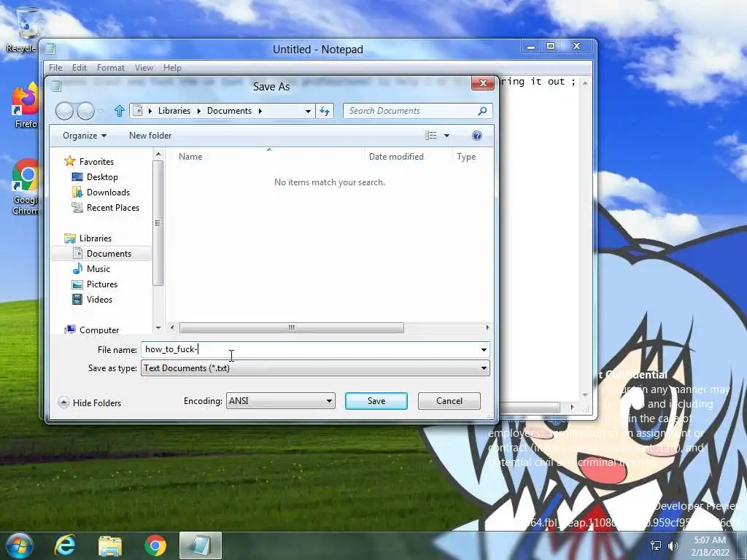Click Hide Folders label
The width and height of the screenshot is (747, 560).
[97, 402]
